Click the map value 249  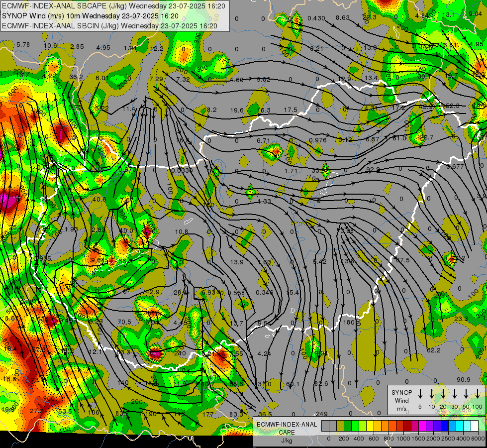coord(322,414)
